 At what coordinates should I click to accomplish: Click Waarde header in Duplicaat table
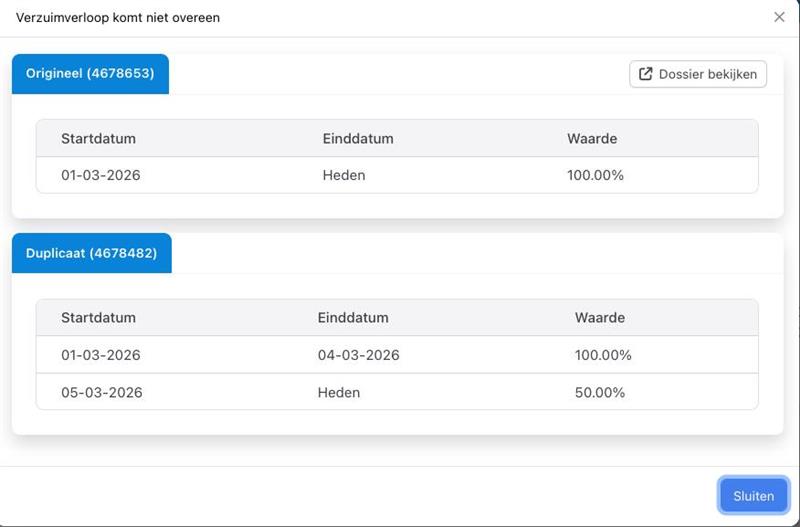click(600, 317)
